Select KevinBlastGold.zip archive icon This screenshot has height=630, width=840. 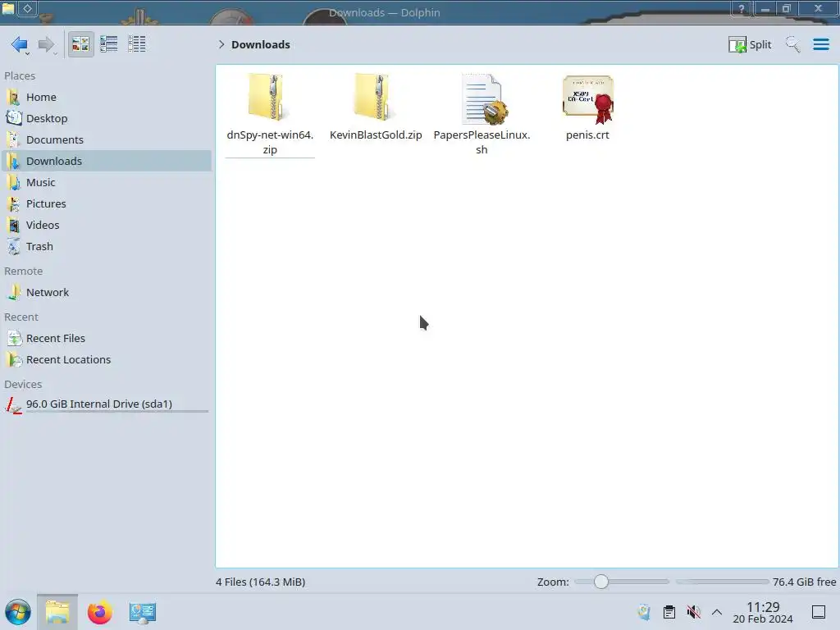point(376,98)
